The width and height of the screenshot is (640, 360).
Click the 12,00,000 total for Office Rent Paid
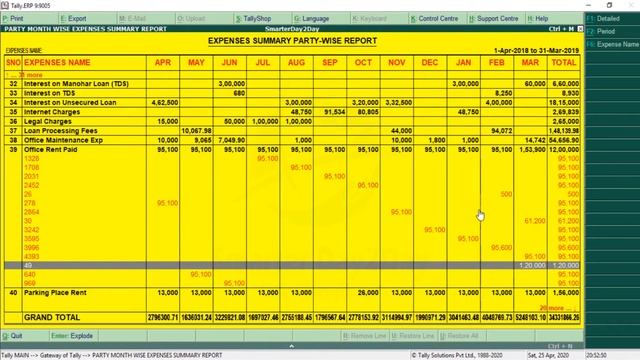pyautogui.click(x=564, y=150)
